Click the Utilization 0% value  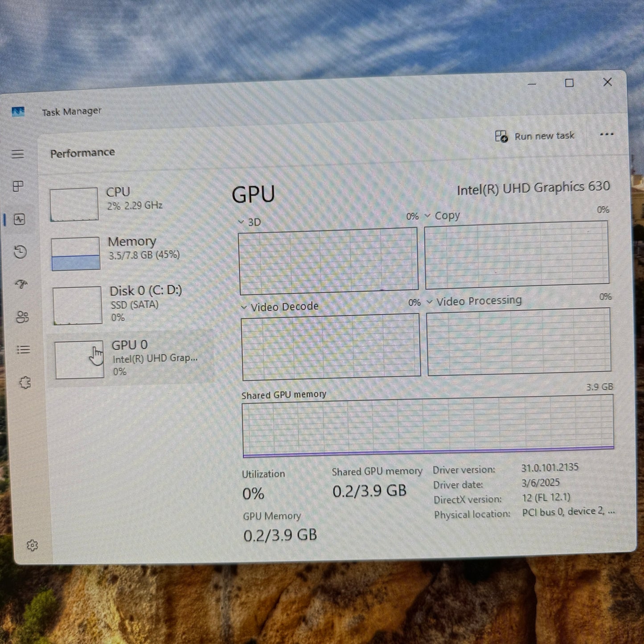(x=254, y=493)
